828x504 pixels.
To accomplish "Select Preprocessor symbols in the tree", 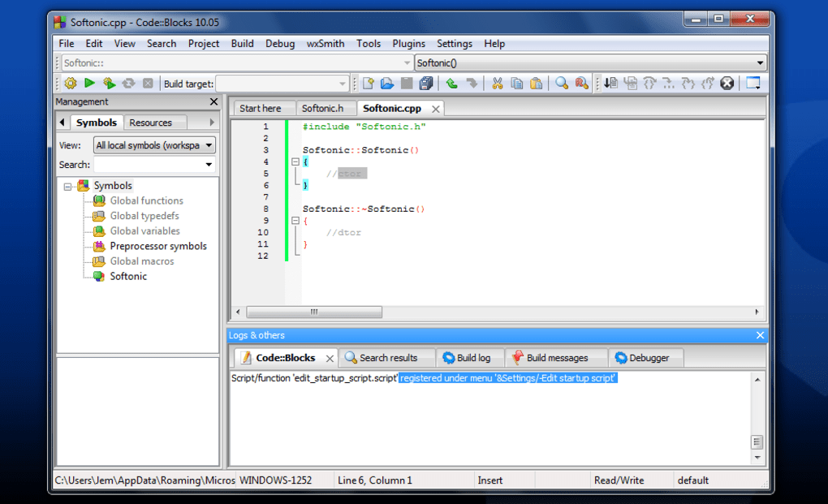I will point(158,246).
